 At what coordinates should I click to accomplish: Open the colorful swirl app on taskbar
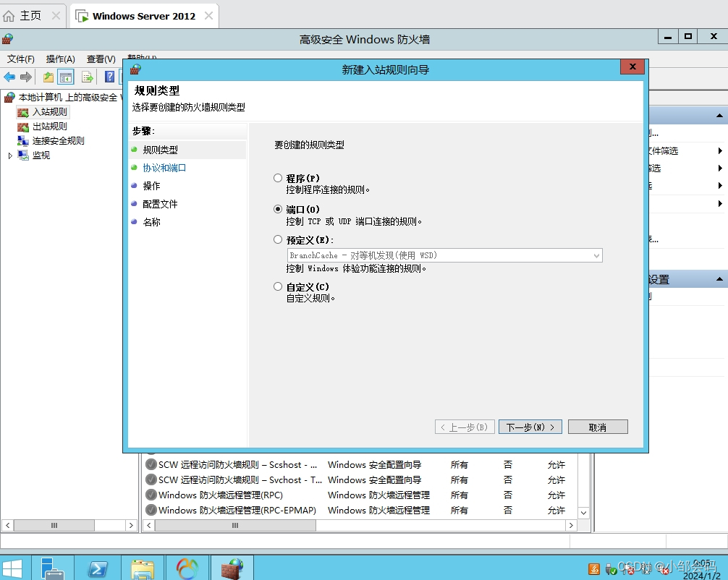[187, 568]
